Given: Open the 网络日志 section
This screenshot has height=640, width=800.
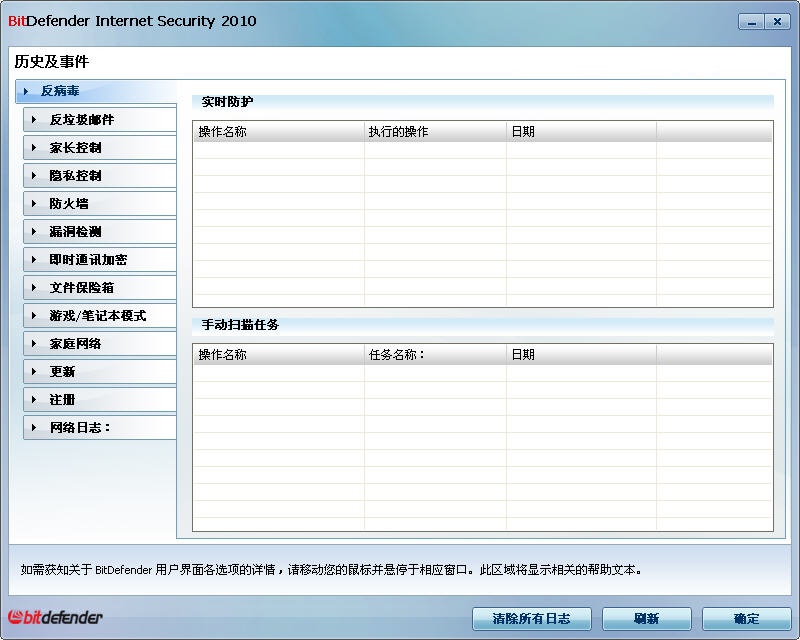Looking at the screenshot, I should [100, 428].
